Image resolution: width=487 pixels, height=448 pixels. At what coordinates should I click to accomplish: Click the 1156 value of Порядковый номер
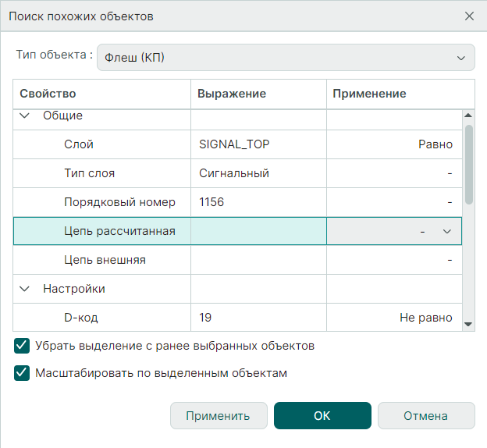pos(212,202)
